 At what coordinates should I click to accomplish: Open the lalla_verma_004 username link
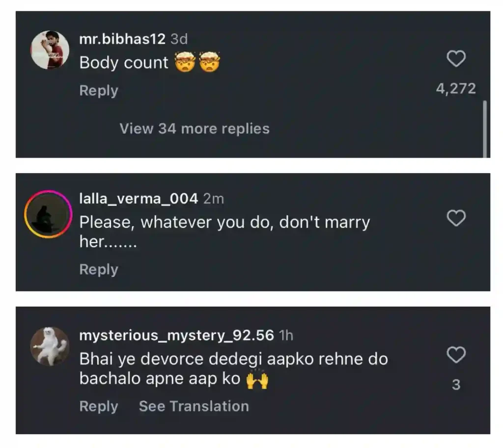click(x=139, y=199)
